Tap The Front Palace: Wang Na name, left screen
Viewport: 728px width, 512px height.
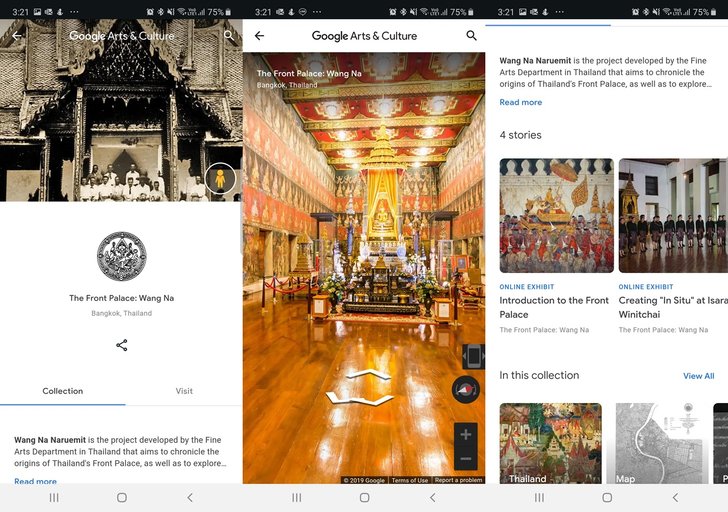pyautogui.click(x=122, y=298)
